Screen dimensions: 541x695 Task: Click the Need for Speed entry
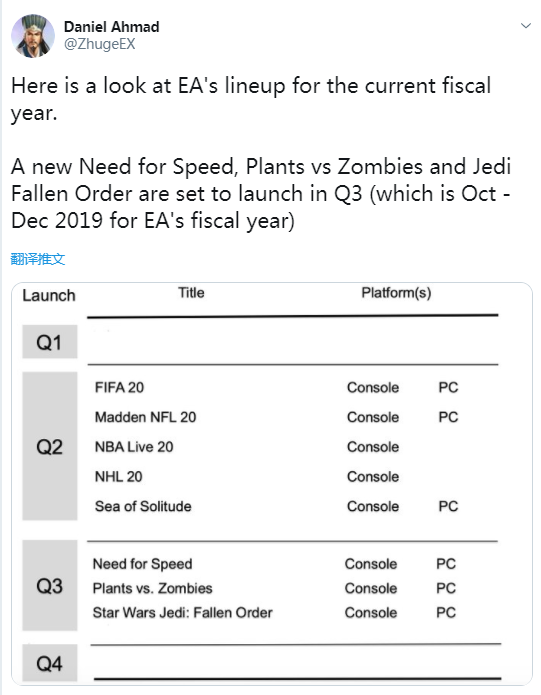[x=142, y=564]
